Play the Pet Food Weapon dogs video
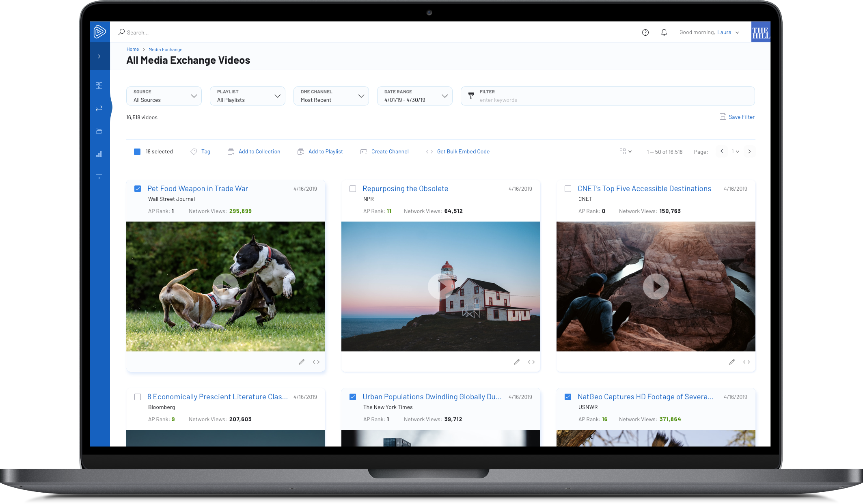 225,286
